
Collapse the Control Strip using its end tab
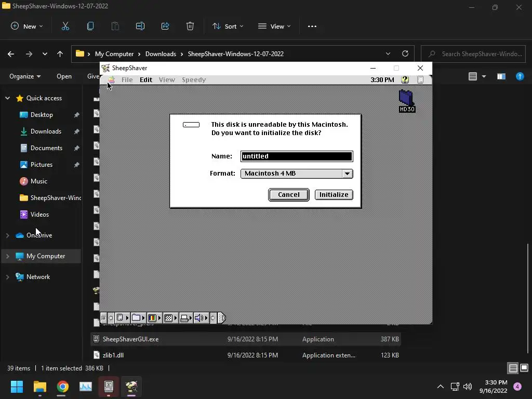tap(222, 318)
